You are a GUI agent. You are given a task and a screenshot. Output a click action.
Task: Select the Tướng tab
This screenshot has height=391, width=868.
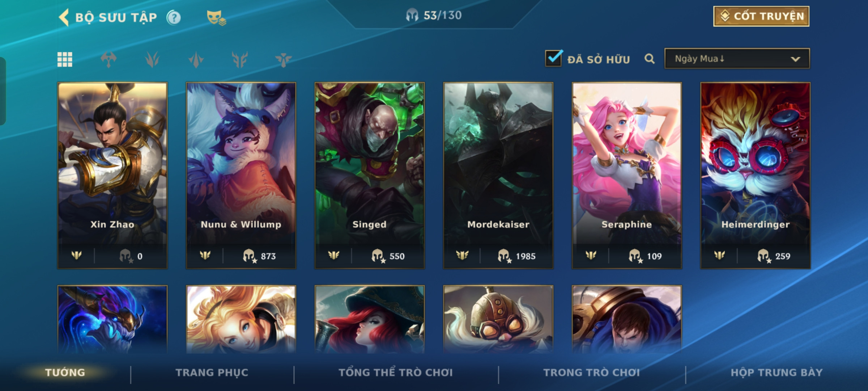click(x=65, y=373)
